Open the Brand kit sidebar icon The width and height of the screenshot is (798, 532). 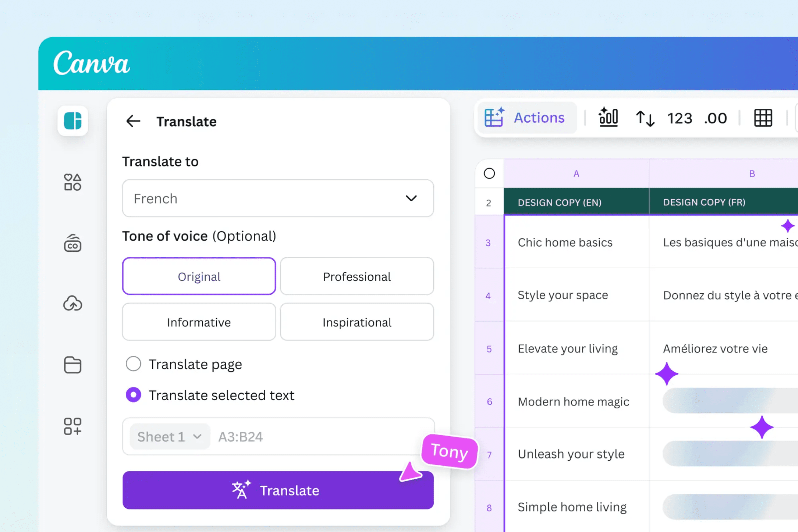click(72, 243)
